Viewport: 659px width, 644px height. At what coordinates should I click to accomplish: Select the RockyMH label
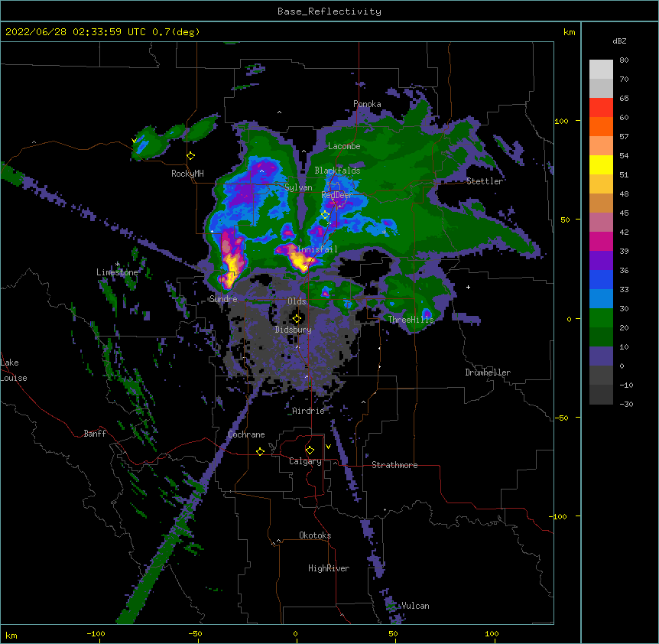click(187, 174)
